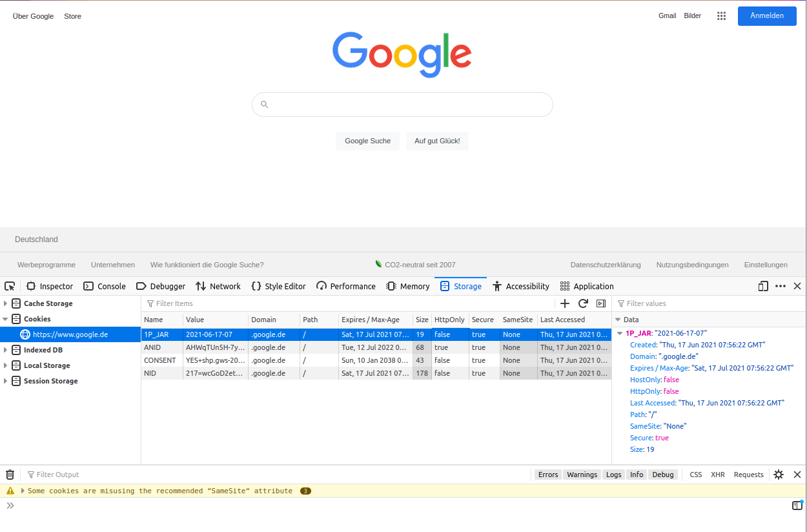Expand the SameSite cookie warning message

pos(23,491)
